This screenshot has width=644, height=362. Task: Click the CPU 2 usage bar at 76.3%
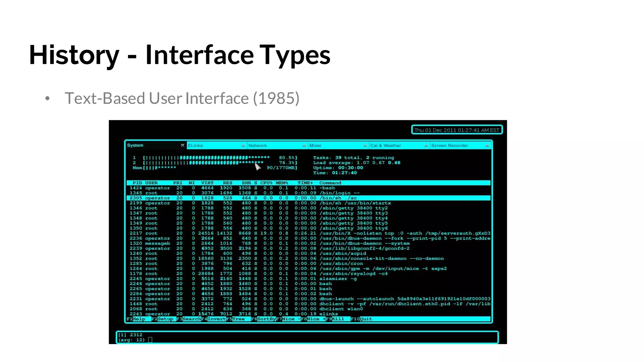[215, 163]
